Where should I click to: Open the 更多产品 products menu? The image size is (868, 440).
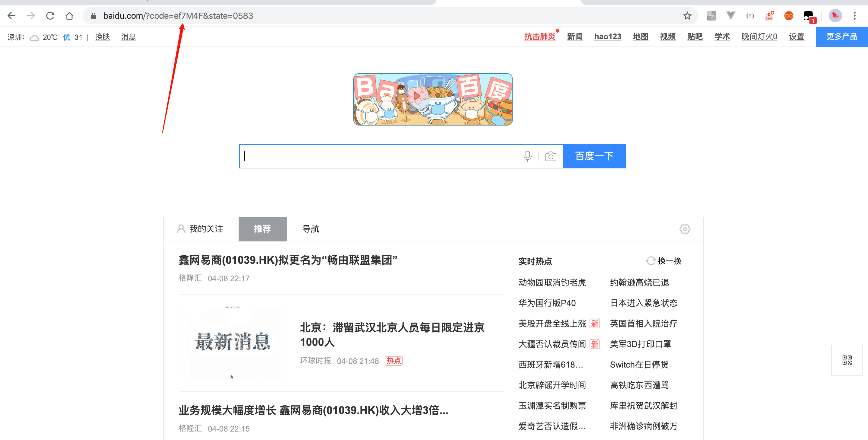841,37
